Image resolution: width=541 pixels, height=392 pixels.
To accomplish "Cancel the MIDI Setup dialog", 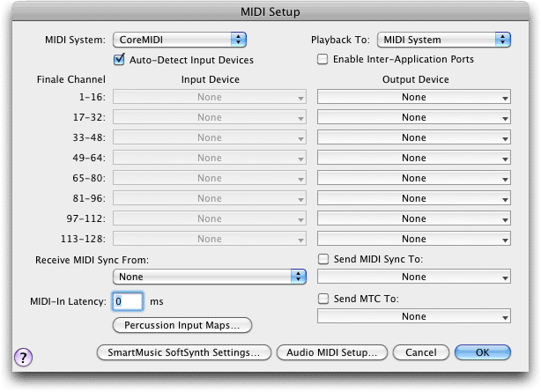I will tap(421, 352).
